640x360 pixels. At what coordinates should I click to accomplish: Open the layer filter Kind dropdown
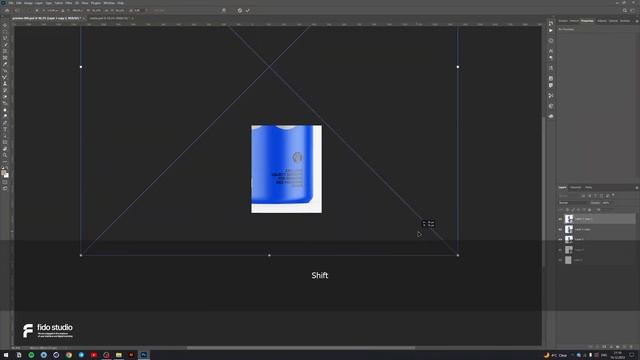(569, 196)
